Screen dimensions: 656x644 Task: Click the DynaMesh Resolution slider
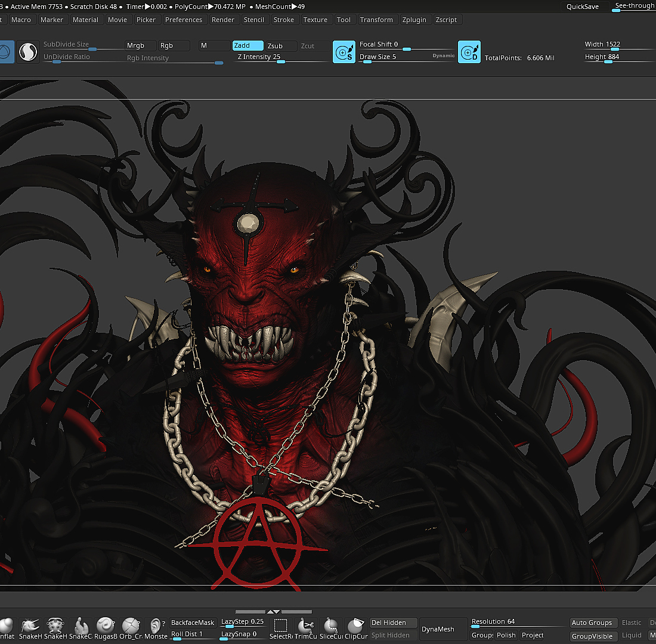(518, 623)
